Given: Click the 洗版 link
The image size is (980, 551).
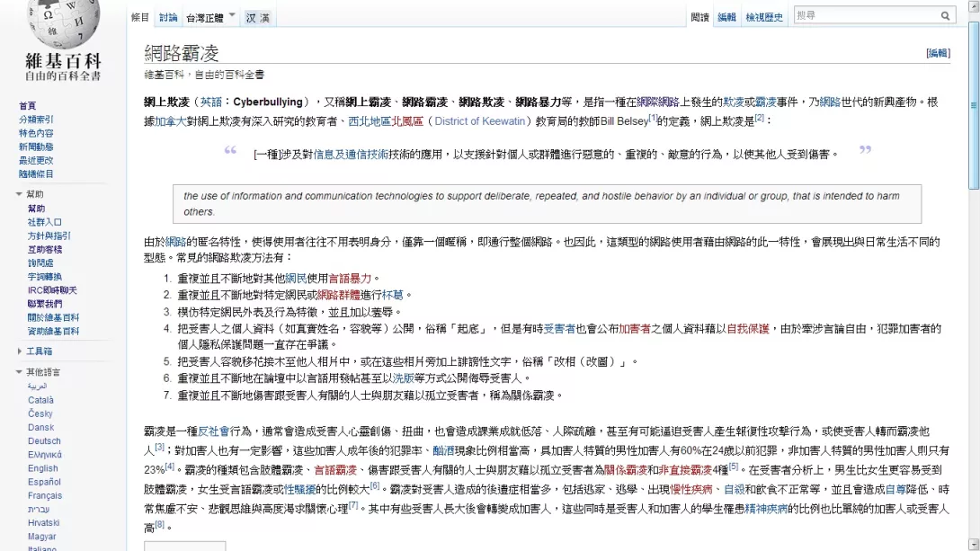Looking at the screenshot, I should click(404, 378).
